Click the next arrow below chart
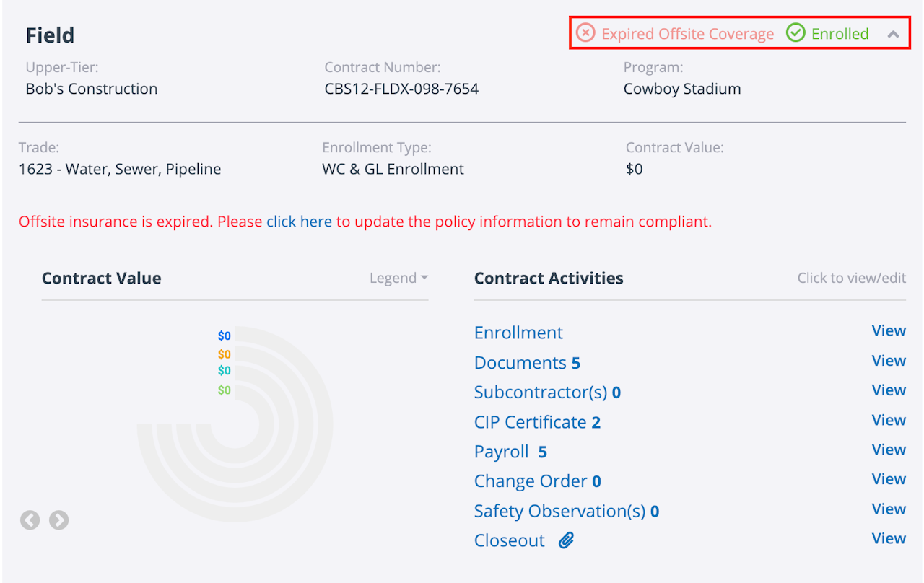This screenshot has width=924, height=583. point(58,520)
